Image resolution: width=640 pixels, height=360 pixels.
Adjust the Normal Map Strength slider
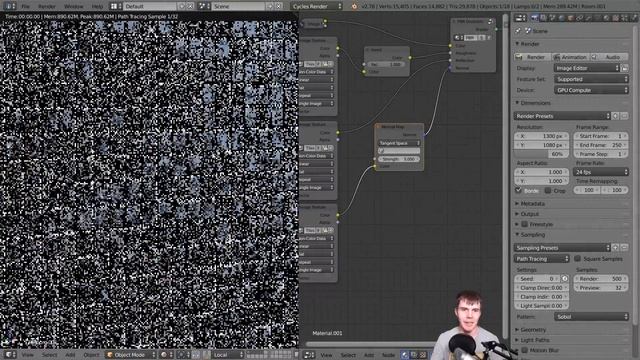pyautogui.click(x=399, y=159)
